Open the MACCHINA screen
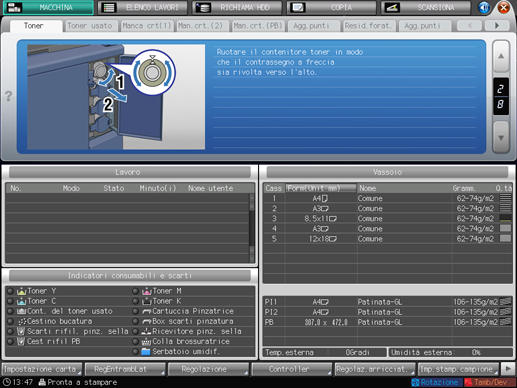 click(48, 8)
